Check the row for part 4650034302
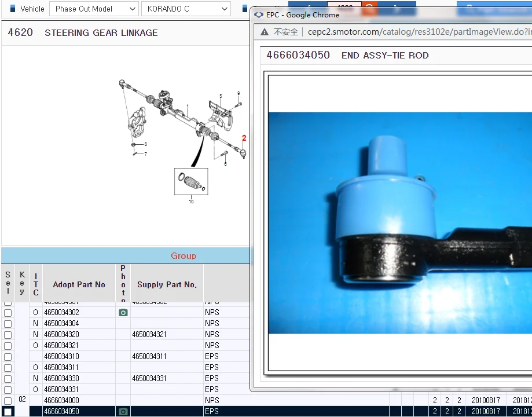 (x=8, y=313)
